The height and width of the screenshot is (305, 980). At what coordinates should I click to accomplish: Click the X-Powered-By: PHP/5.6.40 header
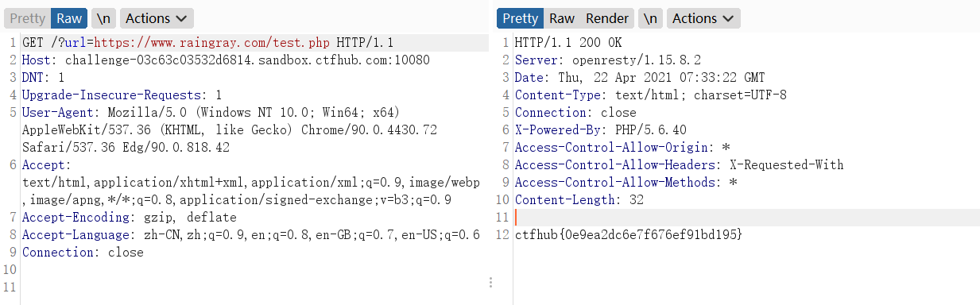click(x=601, y=130)
